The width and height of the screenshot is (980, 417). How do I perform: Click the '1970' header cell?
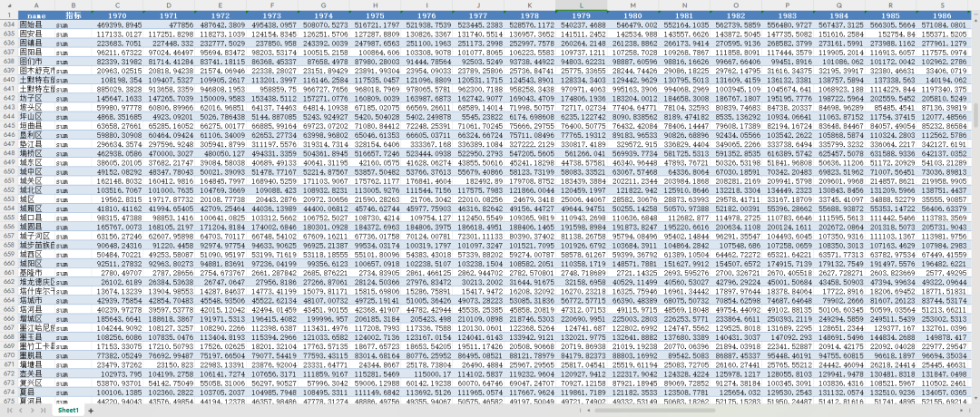(x=117, y=15)
